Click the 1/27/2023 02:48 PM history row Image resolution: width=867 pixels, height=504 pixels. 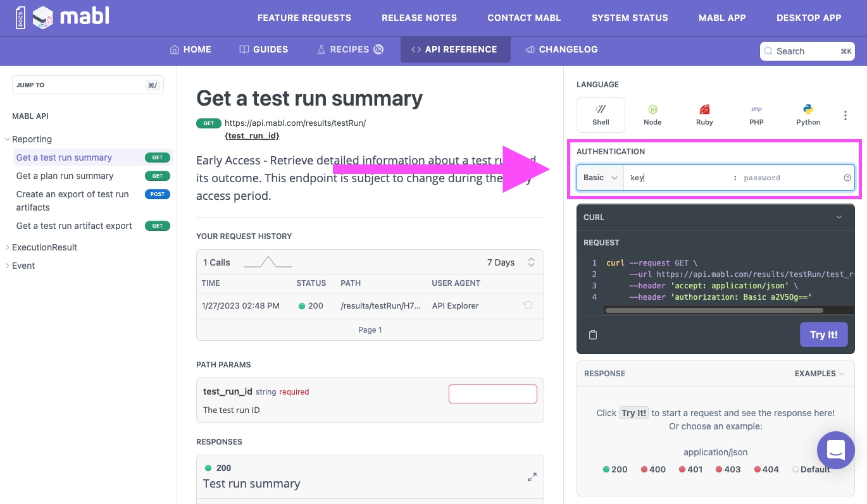(x=370, y=305)
